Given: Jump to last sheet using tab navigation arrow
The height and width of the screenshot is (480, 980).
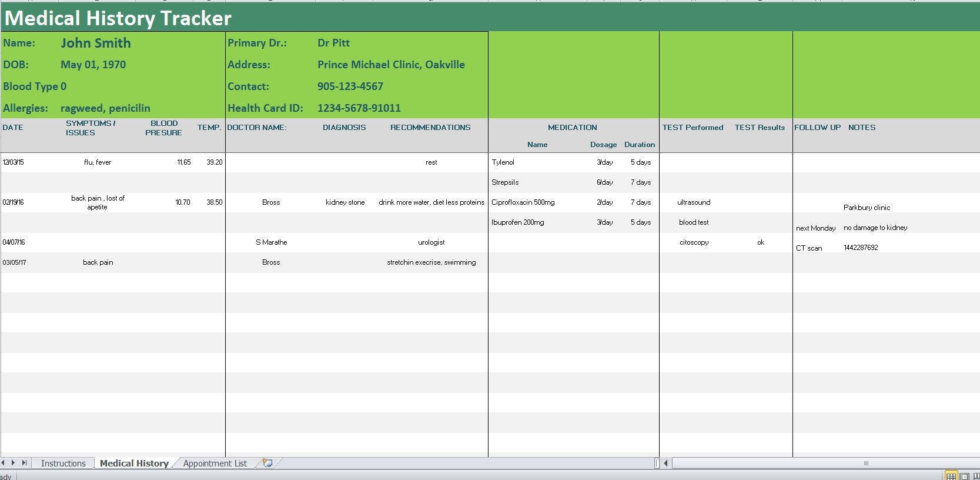Looking at the screenshot, I should (x=24, y=463).
